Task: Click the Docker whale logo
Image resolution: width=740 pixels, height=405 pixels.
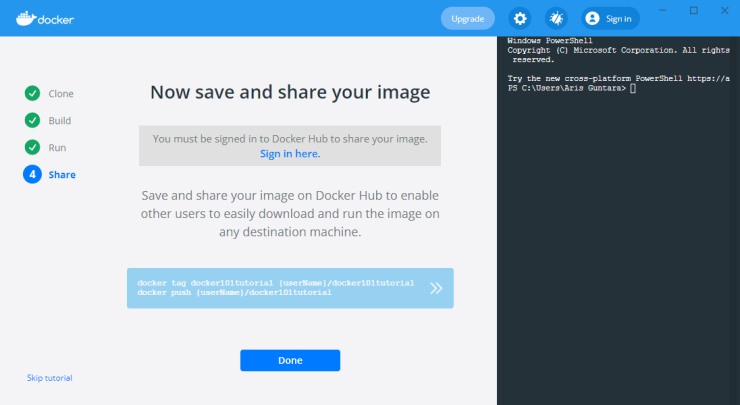Action: [45, 18]
